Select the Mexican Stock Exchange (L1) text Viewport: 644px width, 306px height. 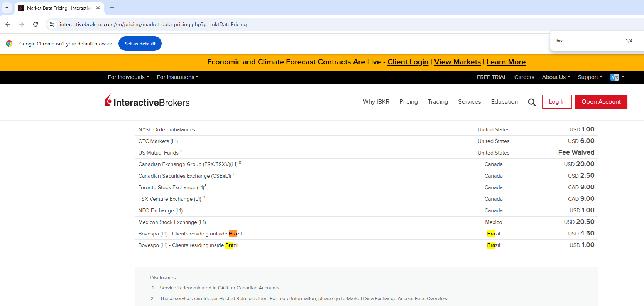172,222
